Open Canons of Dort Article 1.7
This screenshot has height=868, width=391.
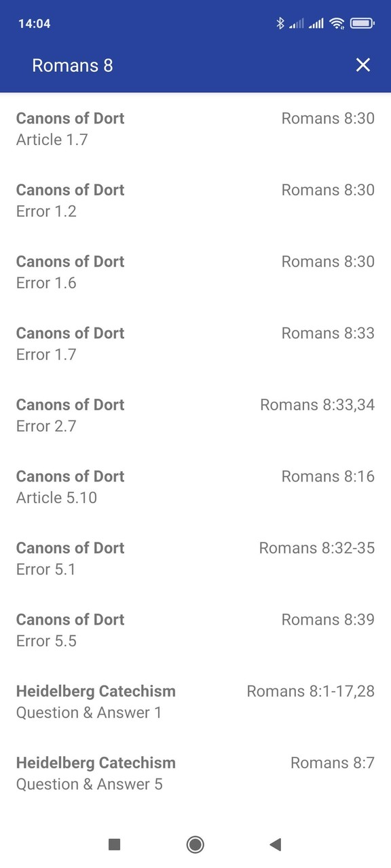[195, 129]
